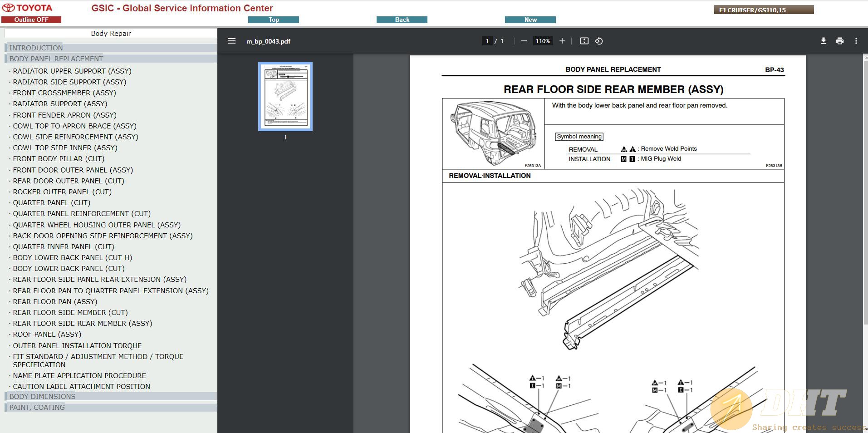Open BODY LOWER BACK PANEL (CUT)

[x=69, y=268]
